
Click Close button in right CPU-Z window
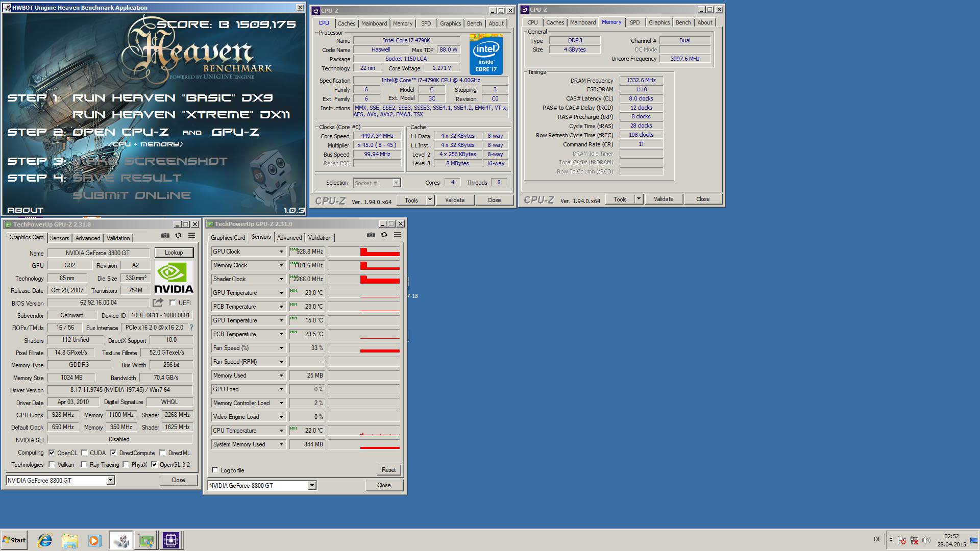click(x=702, y=199)
